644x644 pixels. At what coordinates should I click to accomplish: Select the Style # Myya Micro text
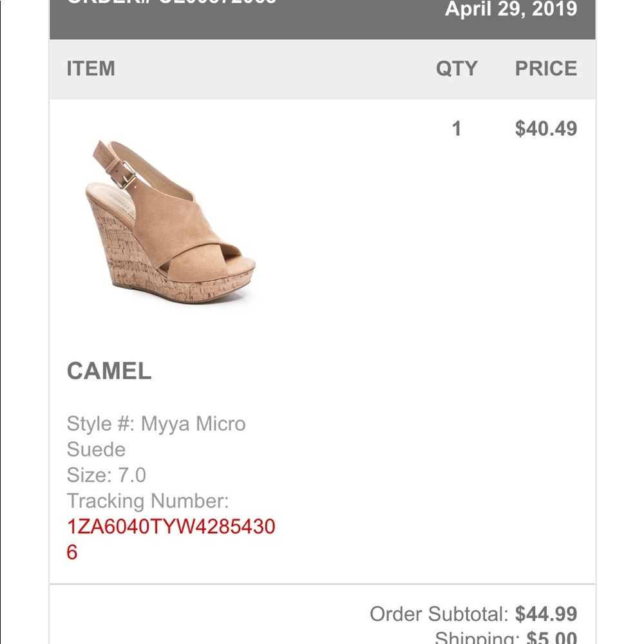(156, 424)
